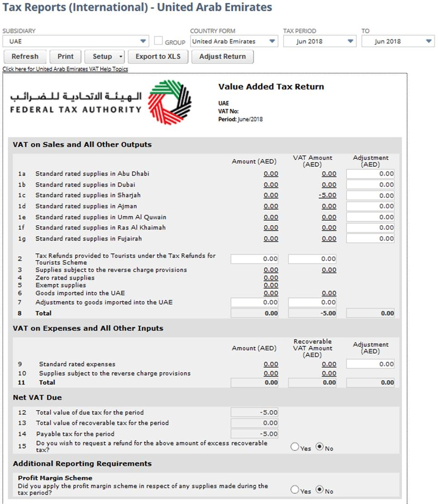Screen dimensions: 438x504
Task: Open row 10 reverse charge amount link
Action: point(271,373)
